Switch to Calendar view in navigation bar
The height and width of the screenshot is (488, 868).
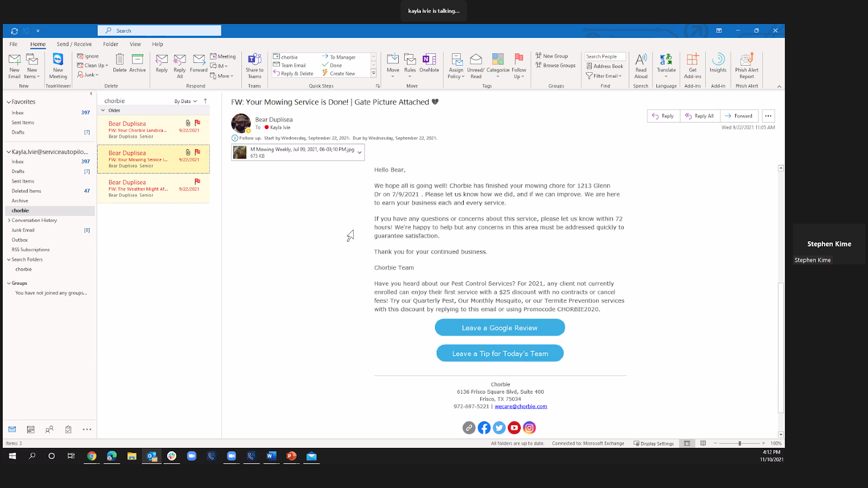click(31, 429)
